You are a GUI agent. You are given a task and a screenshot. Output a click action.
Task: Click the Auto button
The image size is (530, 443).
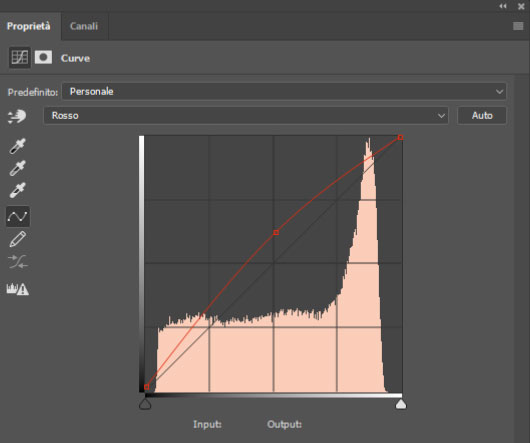point(482,116)
